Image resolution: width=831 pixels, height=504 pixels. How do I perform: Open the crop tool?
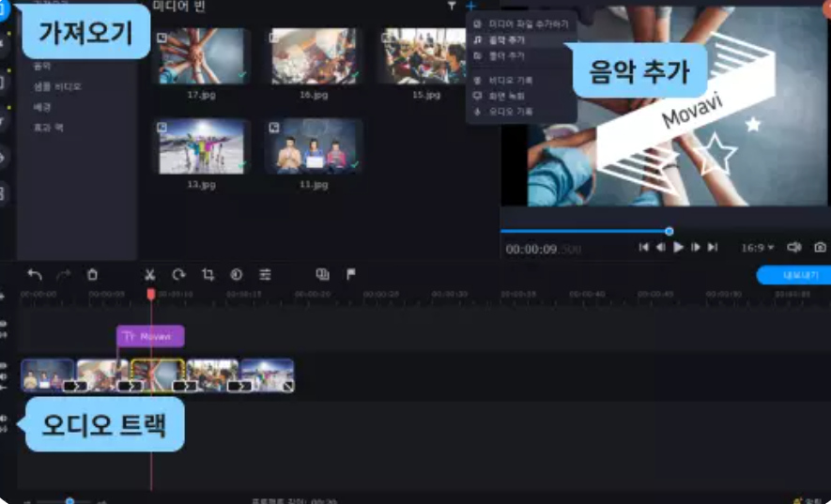point(208,274)
